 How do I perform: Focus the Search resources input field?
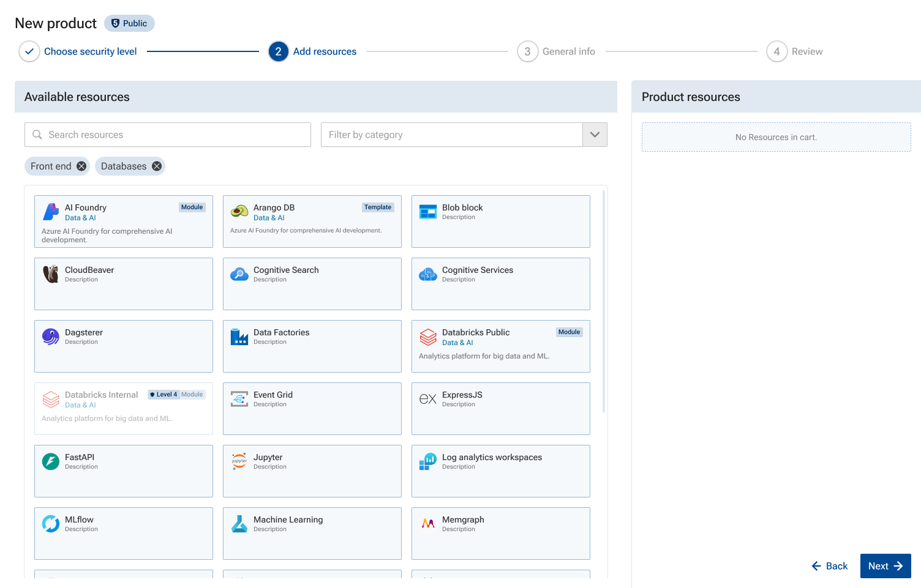[168, 135]
